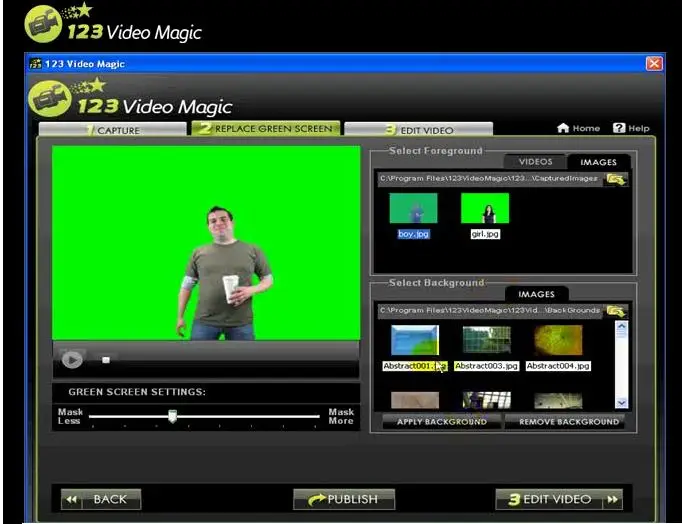Click the preview playback position marker
682x524 pixels.
[x=106, y=360]
